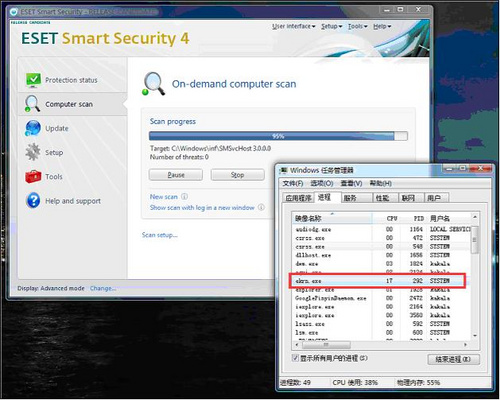This screenshot has width=500, height=400.
Task: Open 选项(O) menu in Task Manager
Action: tap(322, 183)
